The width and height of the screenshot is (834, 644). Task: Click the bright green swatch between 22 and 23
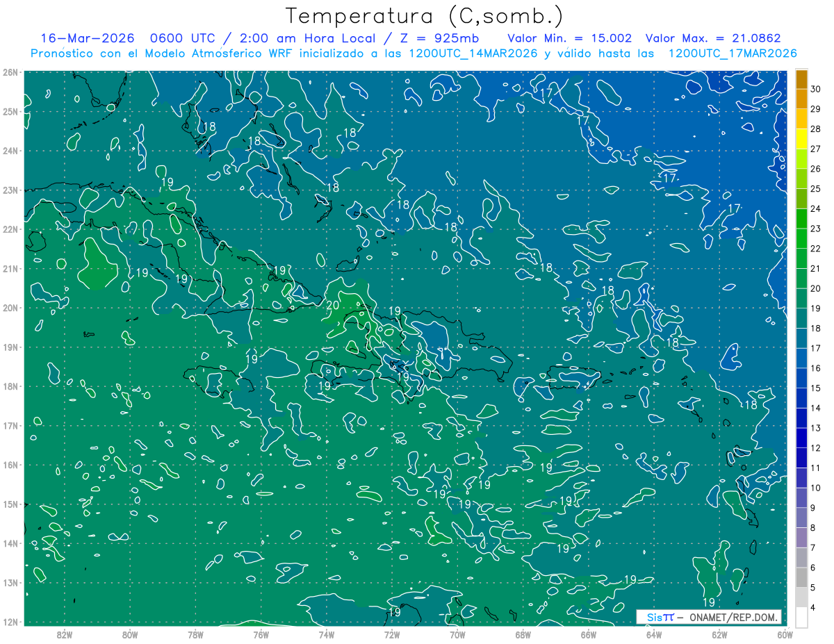click(801, 239)
